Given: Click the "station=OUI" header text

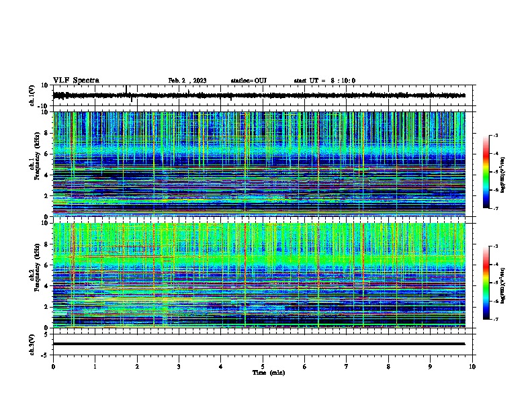Looking at the screenshot, I should click(249, 81).
